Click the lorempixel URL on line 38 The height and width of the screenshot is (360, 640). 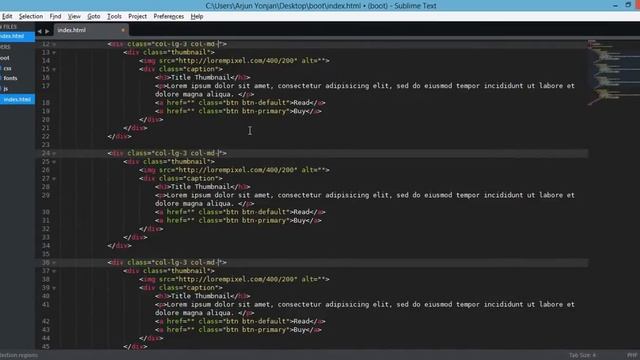click(x=238, y=279)
